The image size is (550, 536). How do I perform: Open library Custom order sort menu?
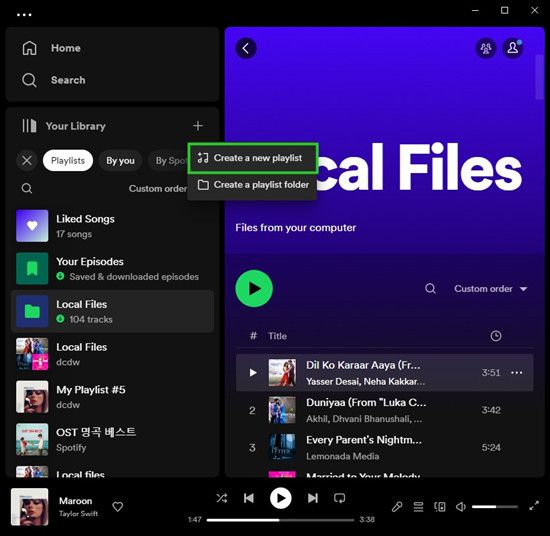pos(157,189)
